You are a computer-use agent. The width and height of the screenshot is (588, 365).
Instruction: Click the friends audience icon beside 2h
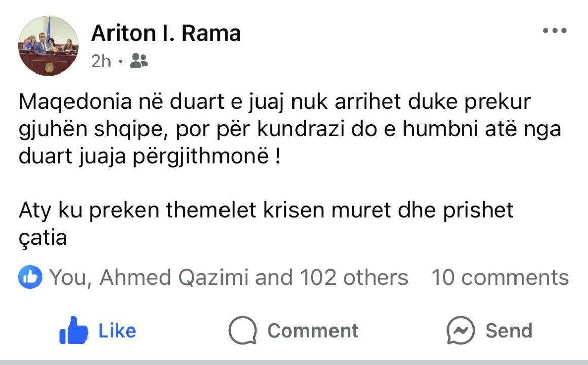(138, 61)
